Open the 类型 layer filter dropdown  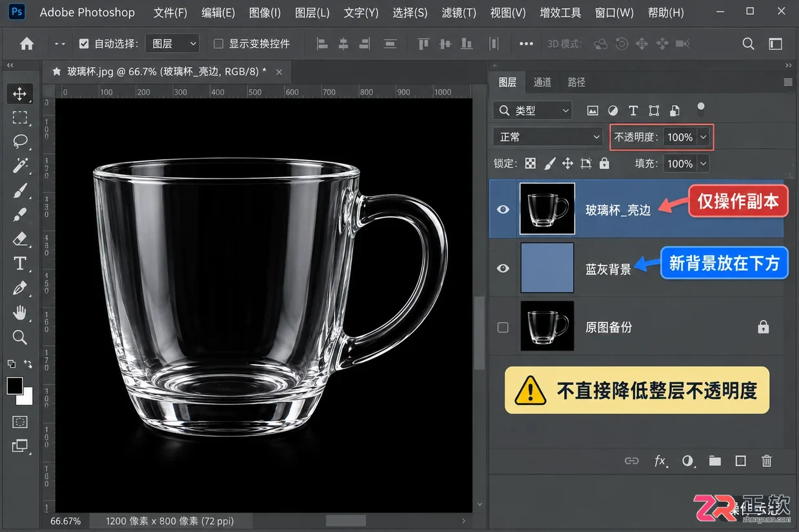pos(532,111)
